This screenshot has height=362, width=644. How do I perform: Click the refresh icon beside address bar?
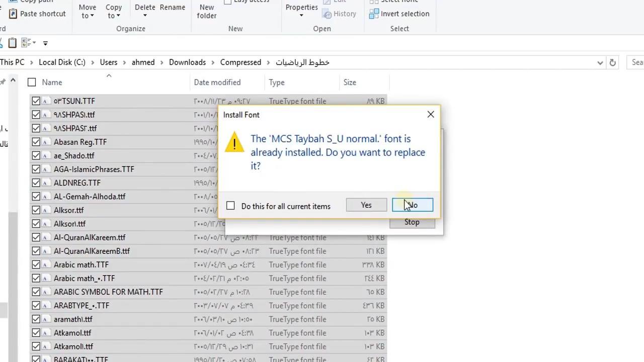pyautogui.click(x=612, y=62)
